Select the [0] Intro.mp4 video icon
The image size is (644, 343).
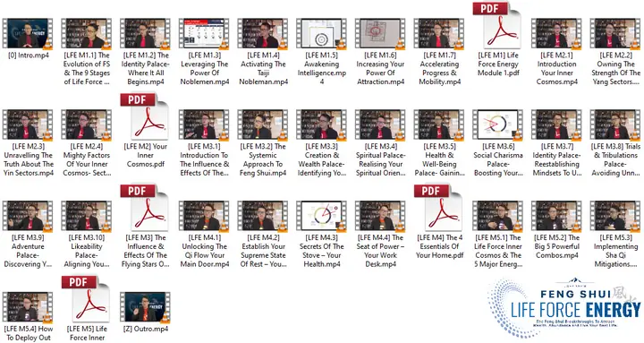[x=28, y=34]
